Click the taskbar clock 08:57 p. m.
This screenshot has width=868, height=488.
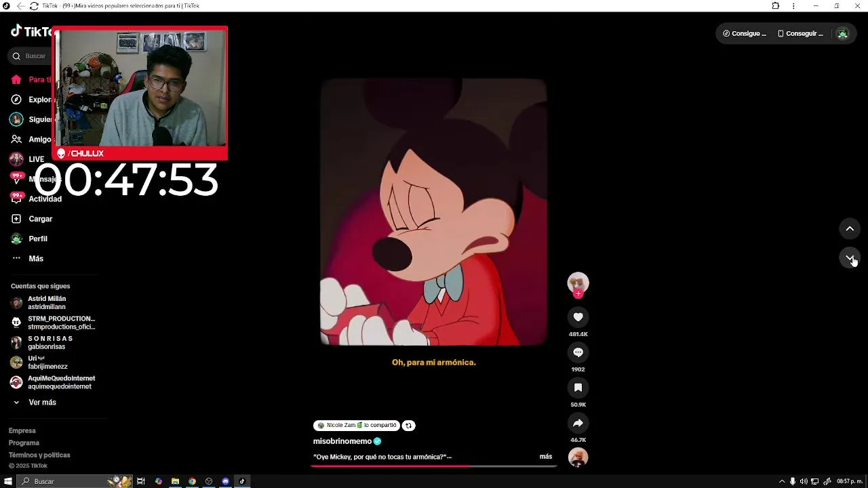[x=850, y=481]
